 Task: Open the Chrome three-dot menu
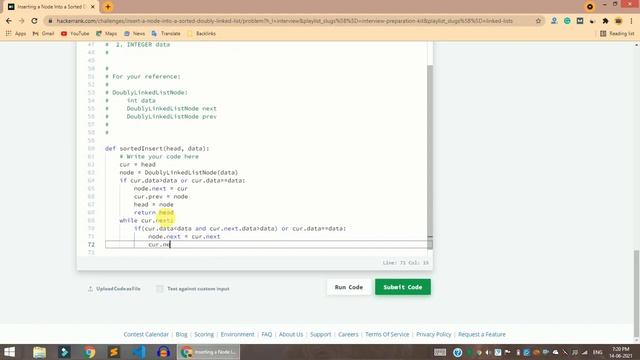pos(631,21)
